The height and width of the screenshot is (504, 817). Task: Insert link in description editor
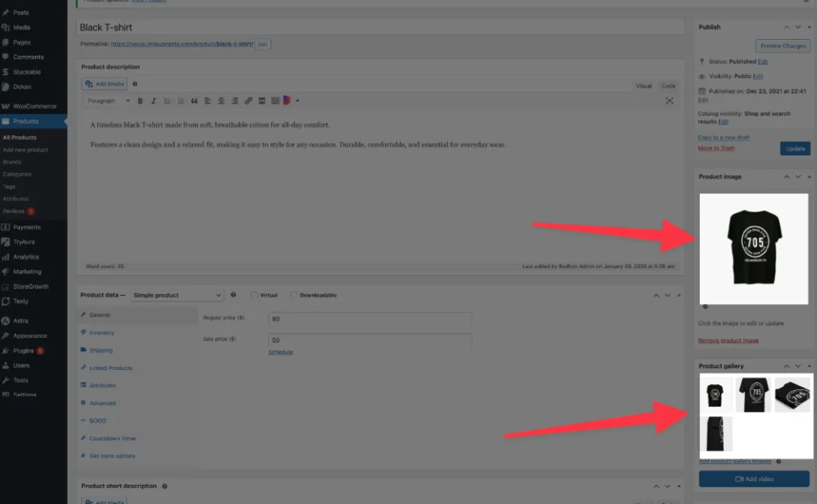coord(248,101)
